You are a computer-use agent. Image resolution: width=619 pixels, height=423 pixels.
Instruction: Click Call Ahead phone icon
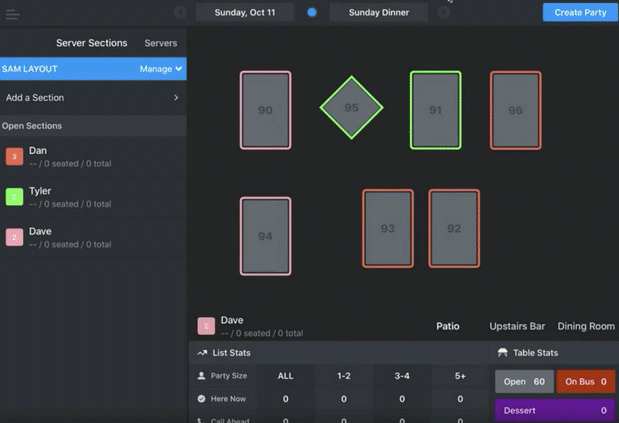point(201,421)
